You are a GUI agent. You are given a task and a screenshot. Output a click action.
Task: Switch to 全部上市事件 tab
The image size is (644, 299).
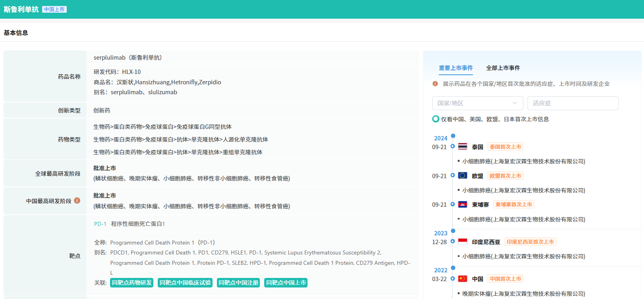(x=503, y=68)
